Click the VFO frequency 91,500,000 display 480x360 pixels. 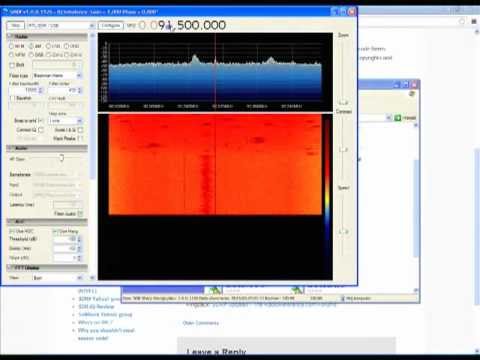[182, 25]
